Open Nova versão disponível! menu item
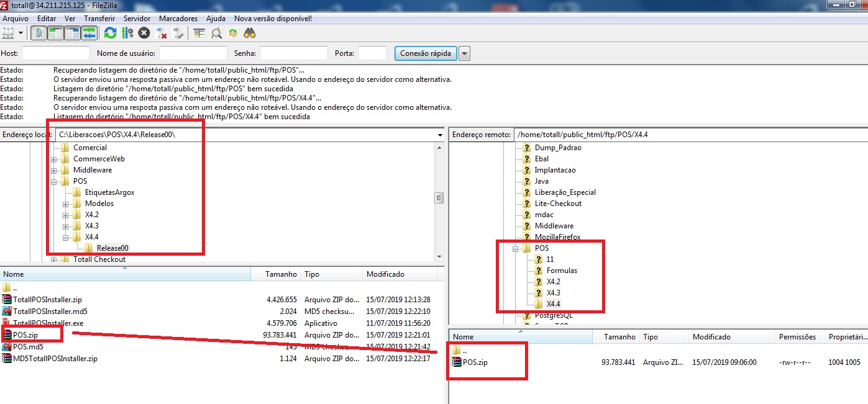The height and width of the screenshot is (404, 868). click(x=272, y=19)
